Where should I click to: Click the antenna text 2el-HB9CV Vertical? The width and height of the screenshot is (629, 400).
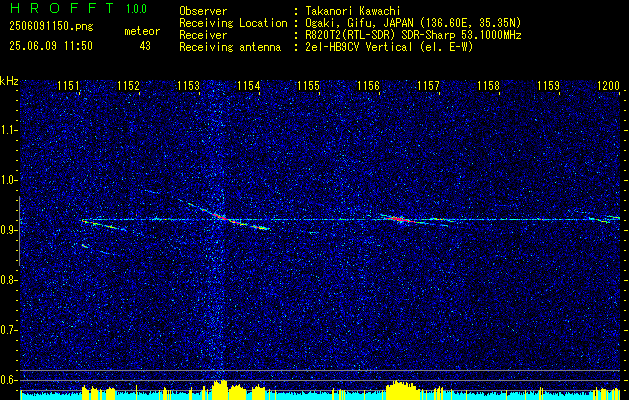pos(359,47)
